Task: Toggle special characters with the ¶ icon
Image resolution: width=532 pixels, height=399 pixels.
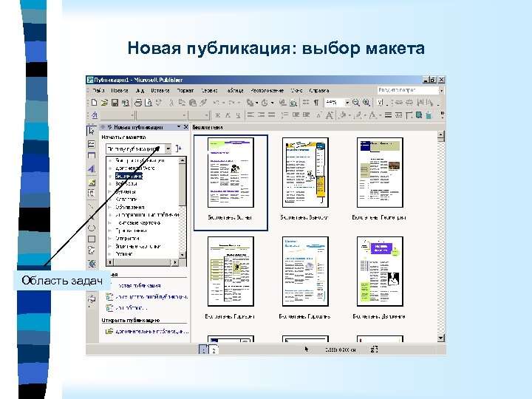Action: pos(316,103)
